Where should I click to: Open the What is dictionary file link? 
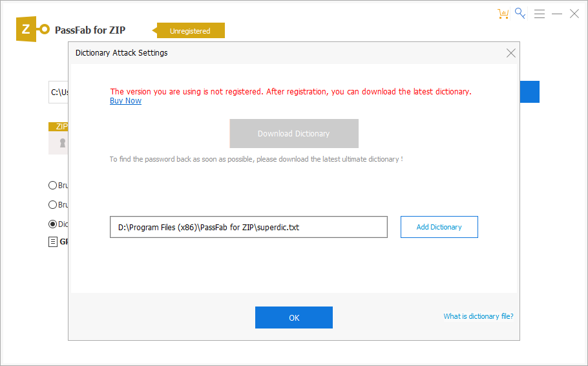(x=479, y=316)
